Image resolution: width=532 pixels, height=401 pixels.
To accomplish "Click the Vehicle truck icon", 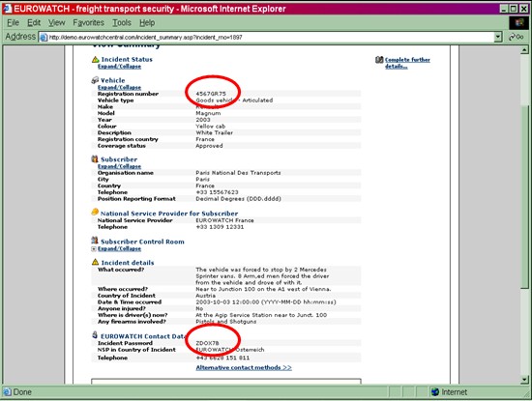I will click(x=95, y=80).
